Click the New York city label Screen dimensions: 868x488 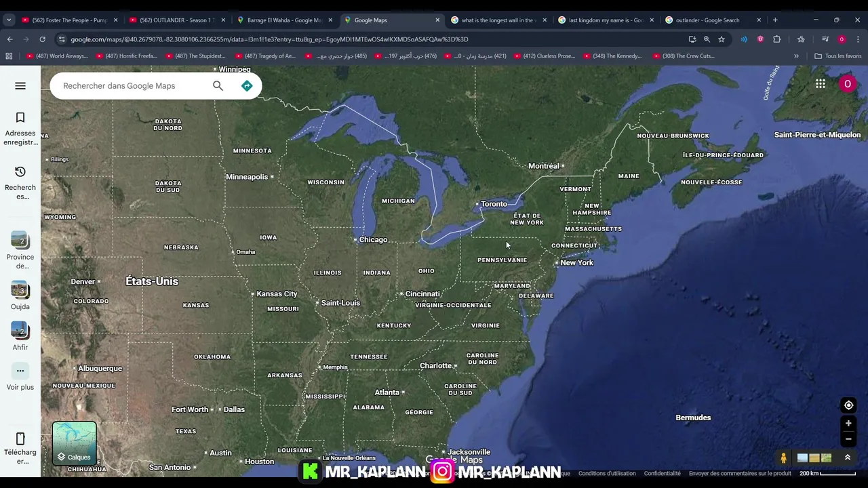576,263
